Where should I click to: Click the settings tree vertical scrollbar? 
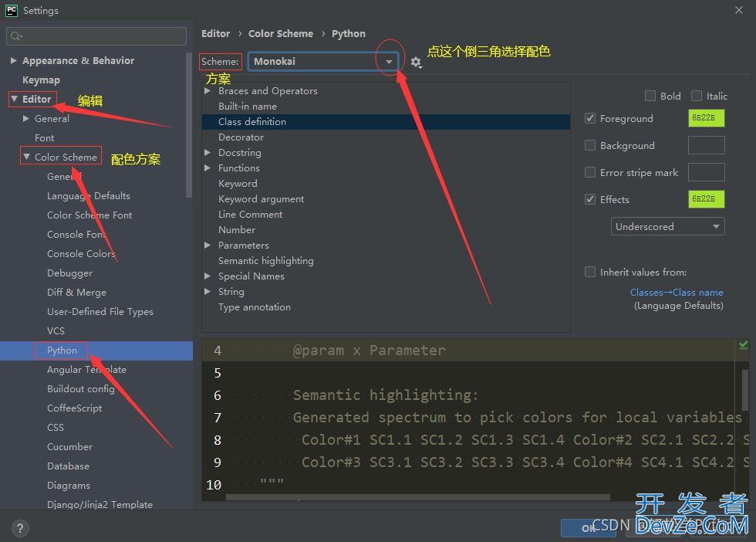(189, 126)
